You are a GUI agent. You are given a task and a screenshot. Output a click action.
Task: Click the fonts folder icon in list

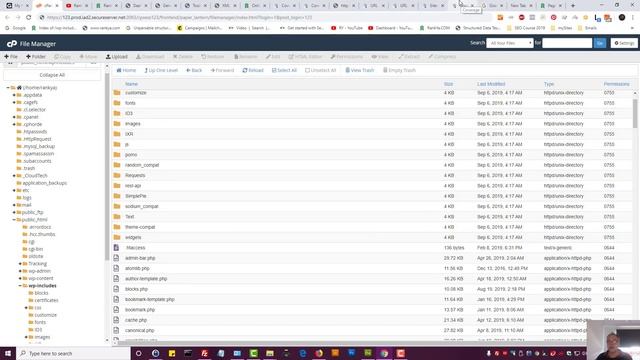pos(117,103)
